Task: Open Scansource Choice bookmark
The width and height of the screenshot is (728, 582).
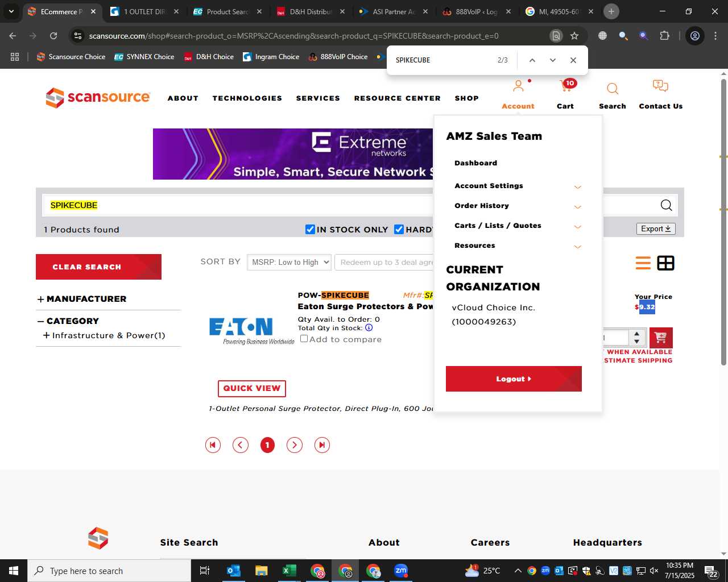Action: [71, 57]
